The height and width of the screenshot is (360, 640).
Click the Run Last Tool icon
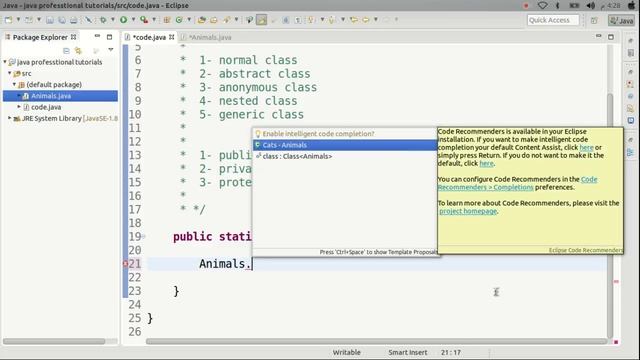click(144, 20)
